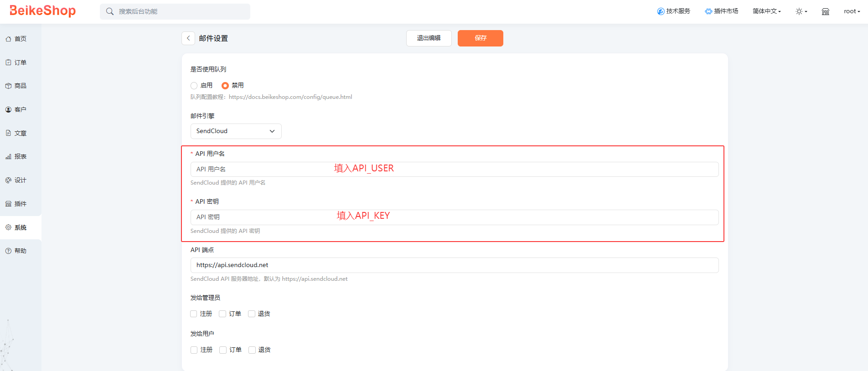Open 设计 design menu in sidebar
Screen dimensions: 868x371
point(21,180)
